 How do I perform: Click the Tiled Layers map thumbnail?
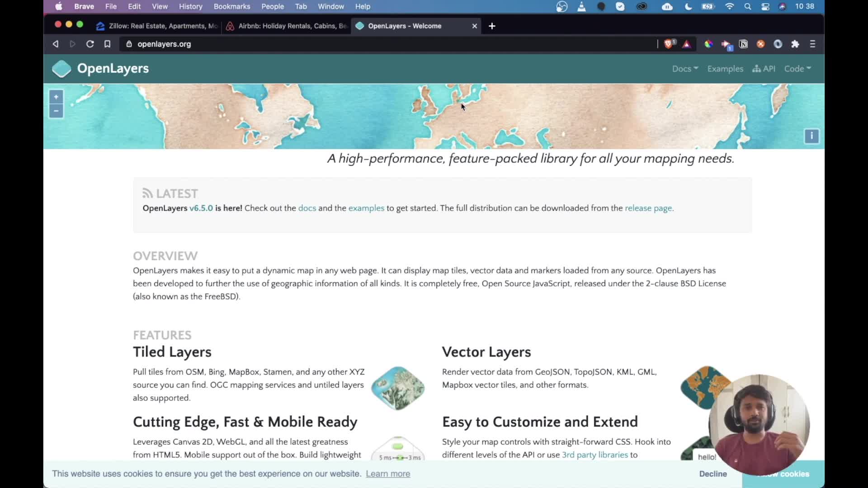[398, 388]
